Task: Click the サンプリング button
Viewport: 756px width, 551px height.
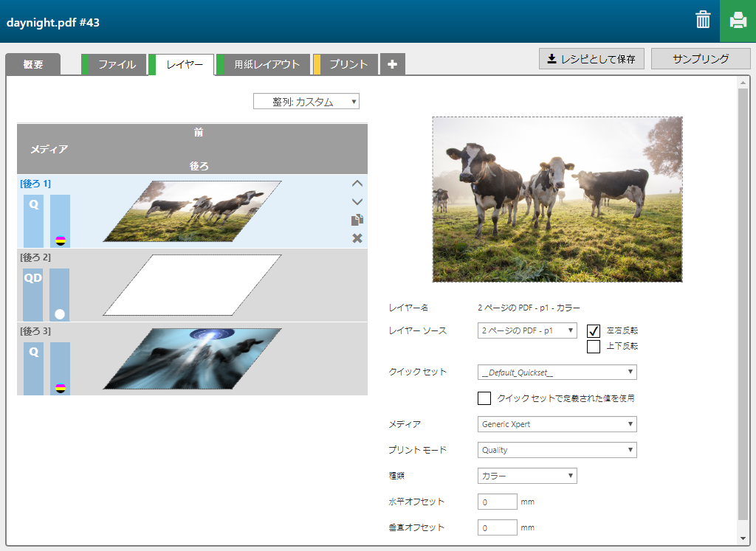Action: (x=701, y=59)
